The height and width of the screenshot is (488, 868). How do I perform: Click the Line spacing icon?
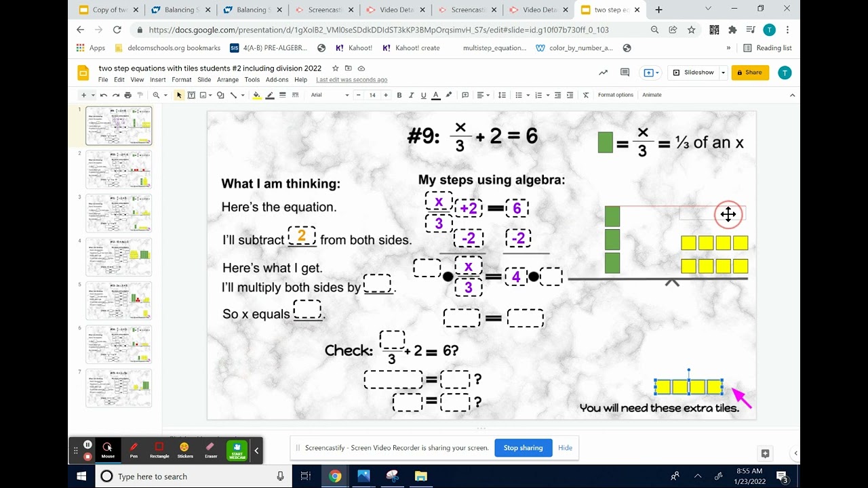point(502,95)
